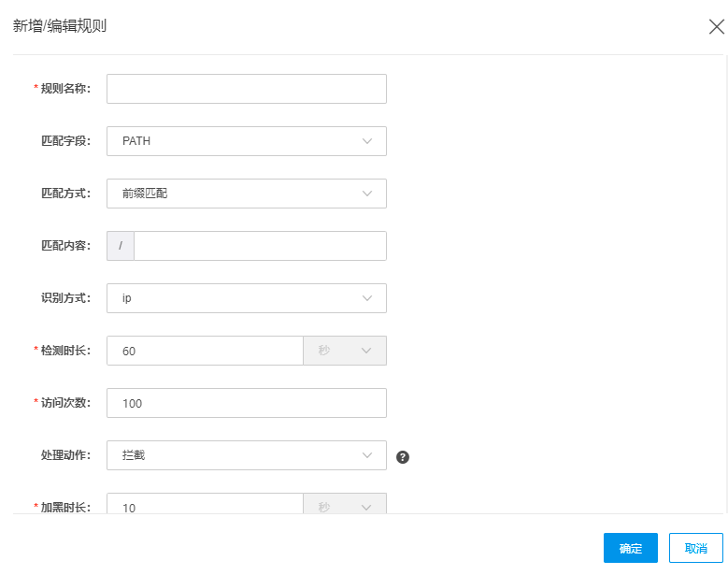This screenshot has height=575, width=728.
Task: Click the 检测时长 input showing 60
Action: 205,351
